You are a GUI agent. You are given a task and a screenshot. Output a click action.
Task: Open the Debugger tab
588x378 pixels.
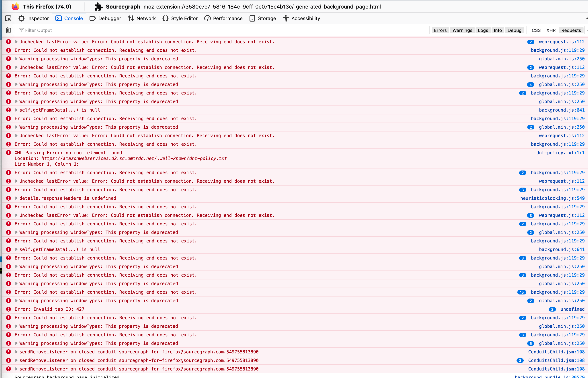pos(105,18)
